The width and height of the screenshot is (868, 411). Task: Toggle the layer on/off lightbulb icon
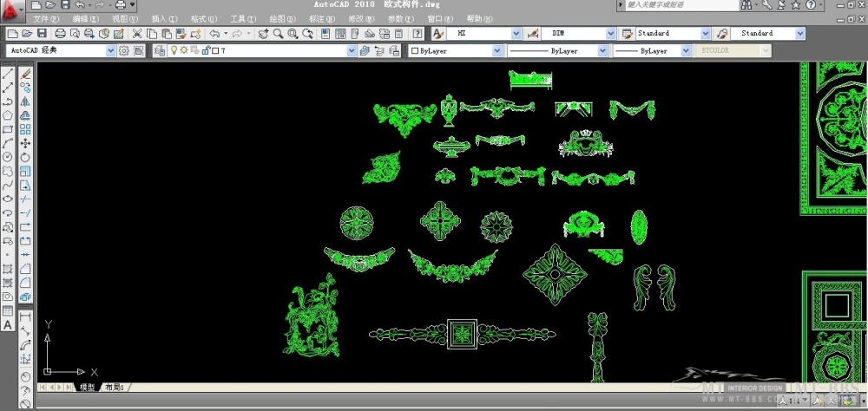tap(174, 51)
